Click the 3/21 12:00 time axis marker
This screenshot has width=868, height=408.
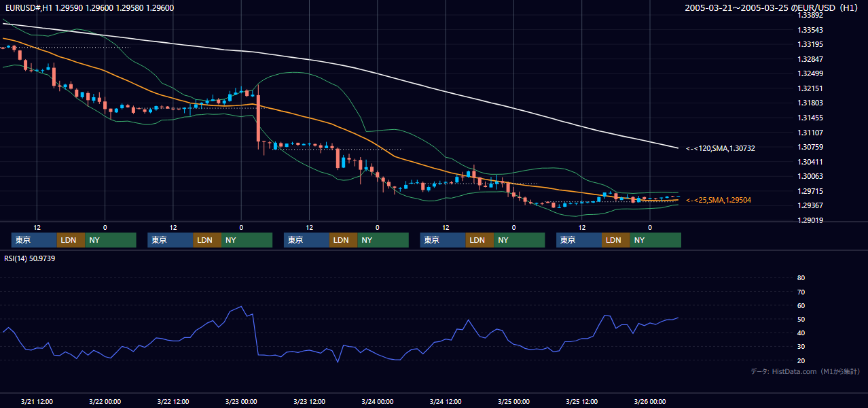[x=37, y=401]
